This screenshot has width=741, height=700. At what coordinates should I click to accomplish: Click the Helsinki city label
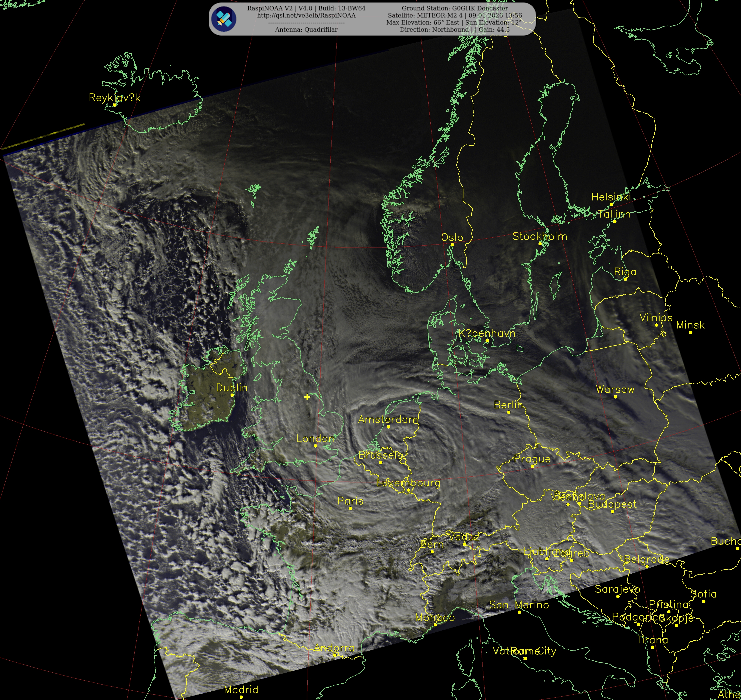[x=611, y=197]
